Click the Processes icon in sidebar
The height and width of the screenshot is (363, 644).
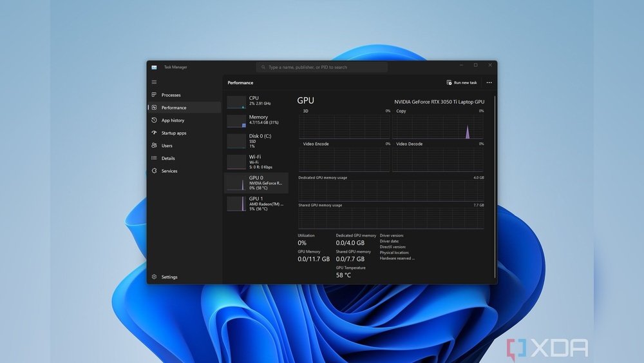point(154,95)
